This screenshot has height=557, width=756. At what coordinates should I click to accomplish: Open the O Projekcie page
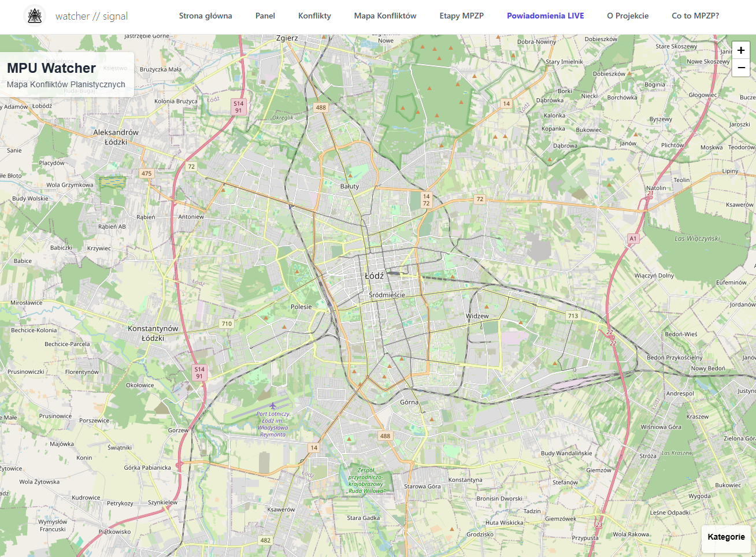point(628,16)
